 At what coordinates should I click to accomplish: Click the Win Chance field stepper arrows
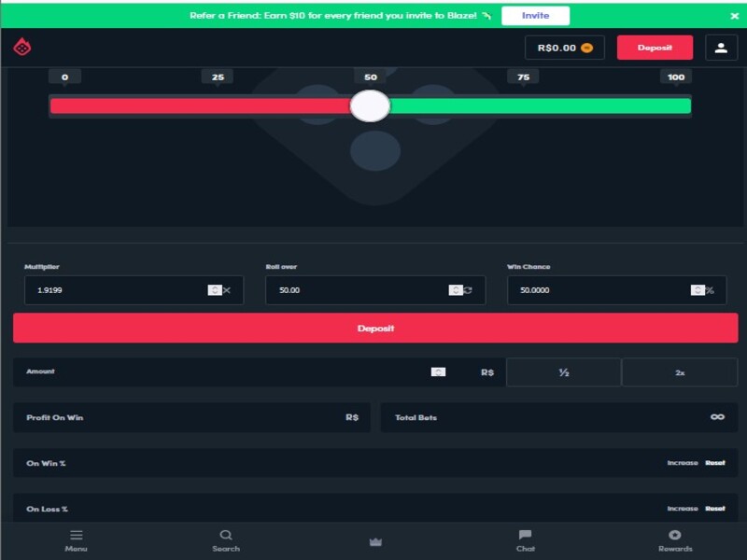pos(698,290)
